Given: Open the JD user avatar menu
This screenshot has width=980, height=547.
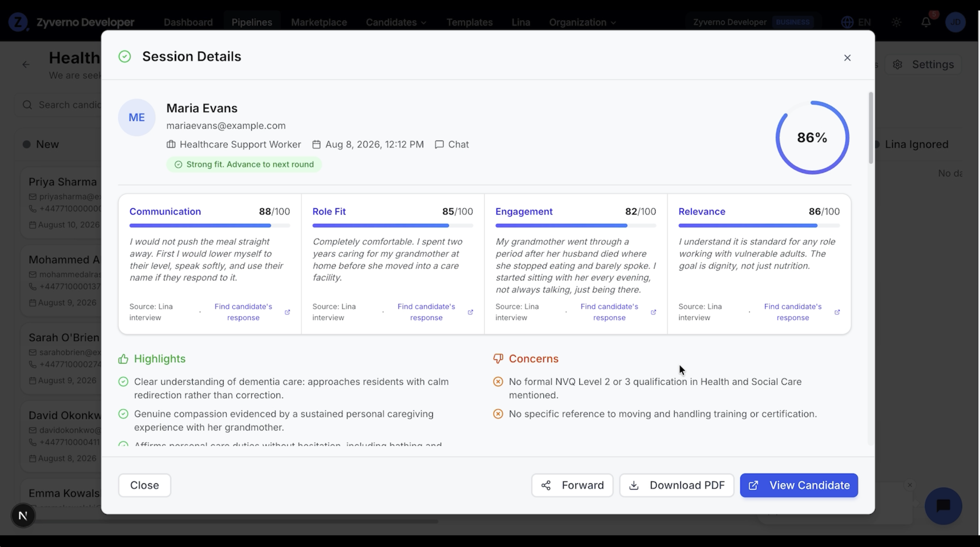Looking at the screenshot, I should [x=955, y=22].
